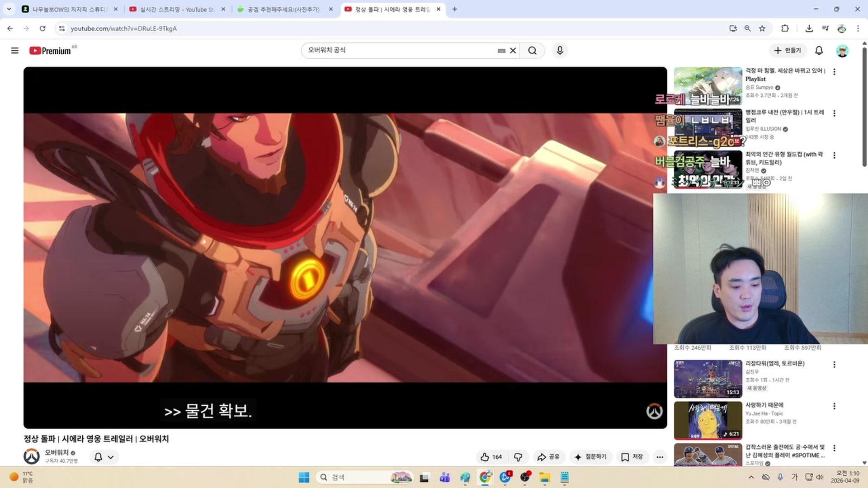Open the 오버워치 channel name link
The image size is (868, 488).
56,452
